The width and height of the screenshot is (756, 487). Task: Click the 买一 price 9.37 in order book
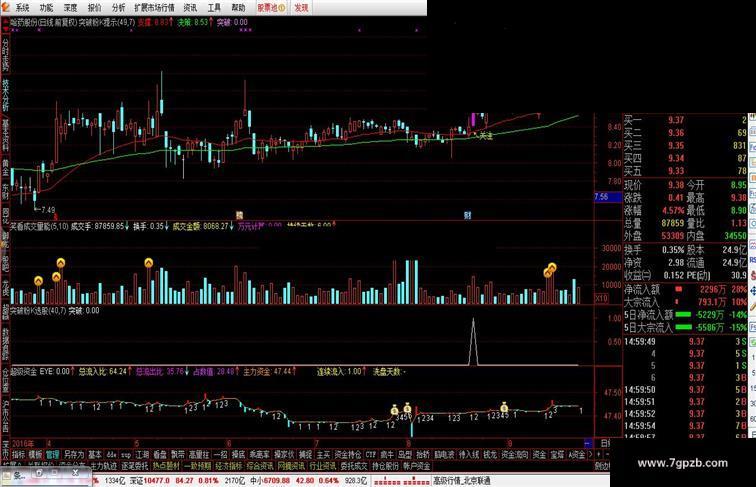[x=676, y=120]
